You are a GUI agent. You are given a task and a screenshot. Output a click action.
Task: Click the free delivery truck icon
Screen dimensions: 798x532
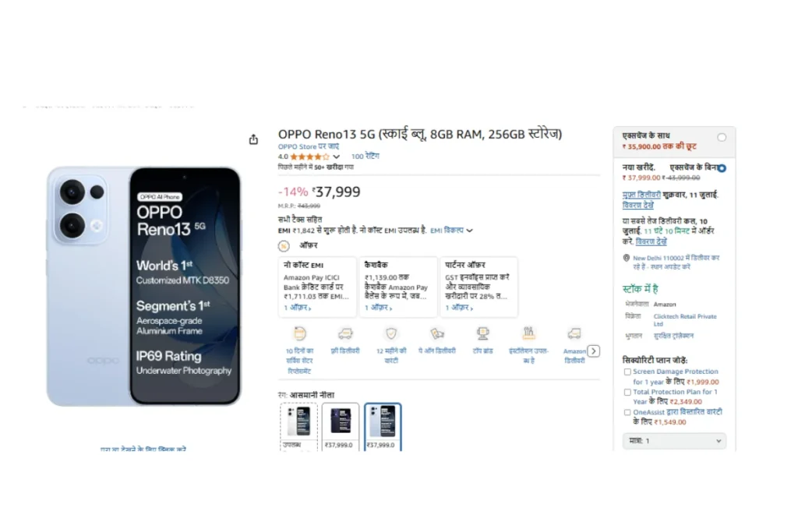point(345,333)
